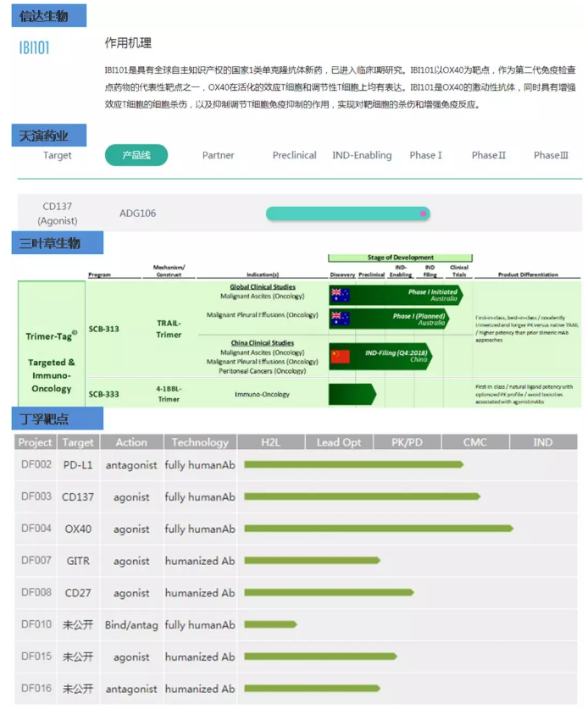Click the Trimer-Tag platform label
Screen dimensions: 588x715
[51, 335]
